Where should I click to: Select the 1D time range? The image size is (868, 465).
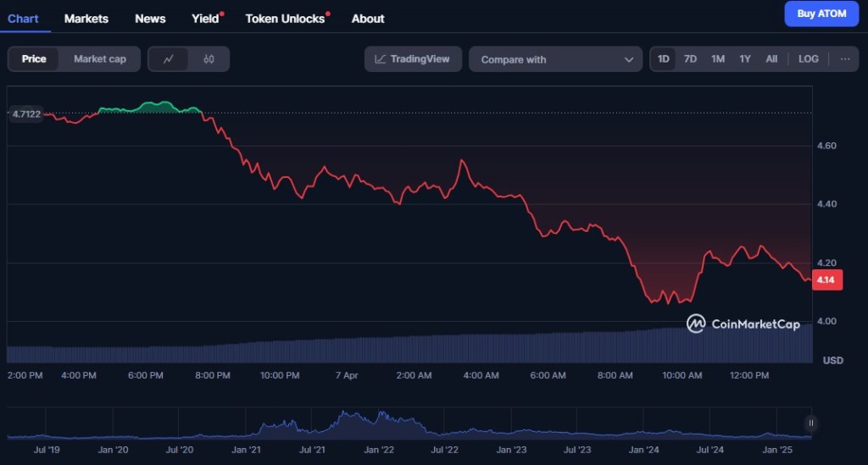[663, 59]
